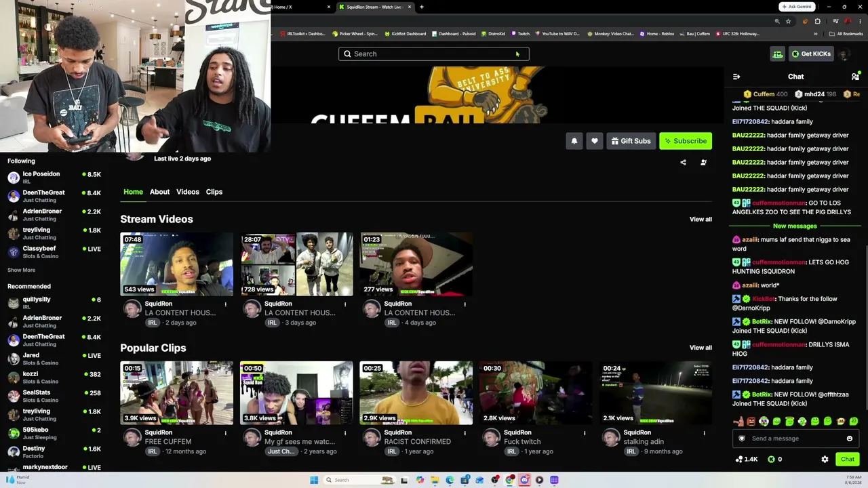Screen dimensions: 868x488
Task: Click the Chrome icon in the taskbar
Action: point(509,480)
